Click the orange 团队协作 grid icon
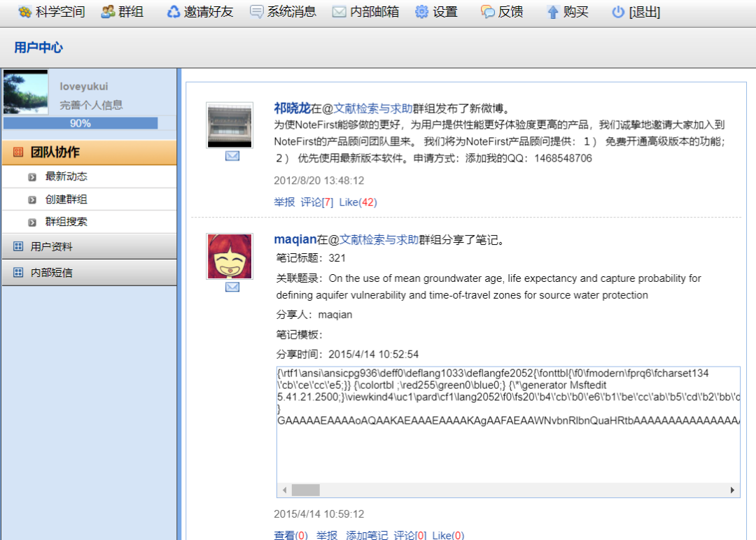This screenshot has width=756, height=540. click(18, 152)
